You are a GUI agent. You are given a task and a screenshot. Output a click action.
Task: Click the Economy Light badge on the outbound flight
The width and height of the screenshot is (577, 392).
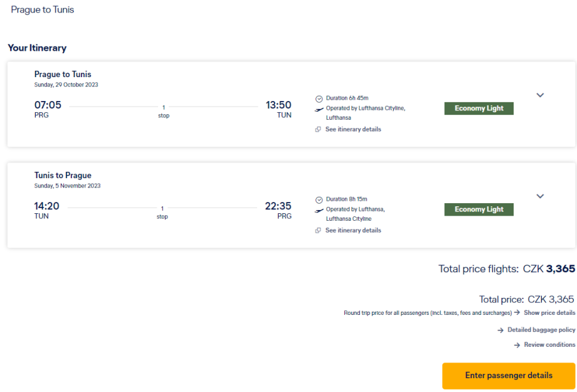(x=479, y=109)
